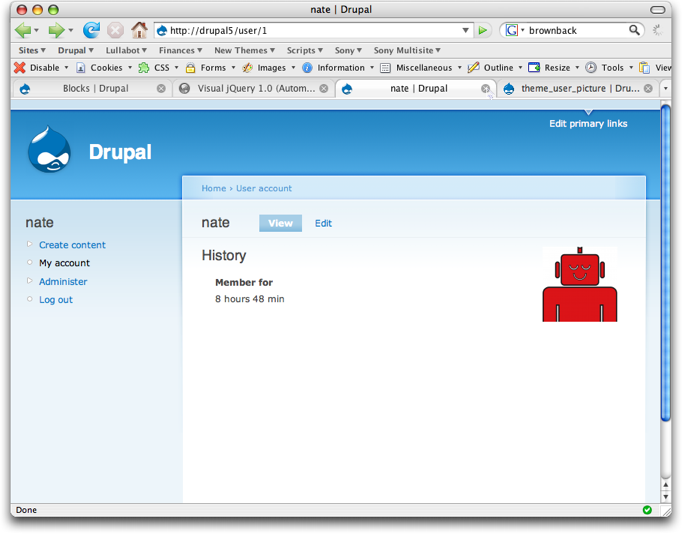Click into the URL address field
The image size is (682, 534).
point(313,30)
